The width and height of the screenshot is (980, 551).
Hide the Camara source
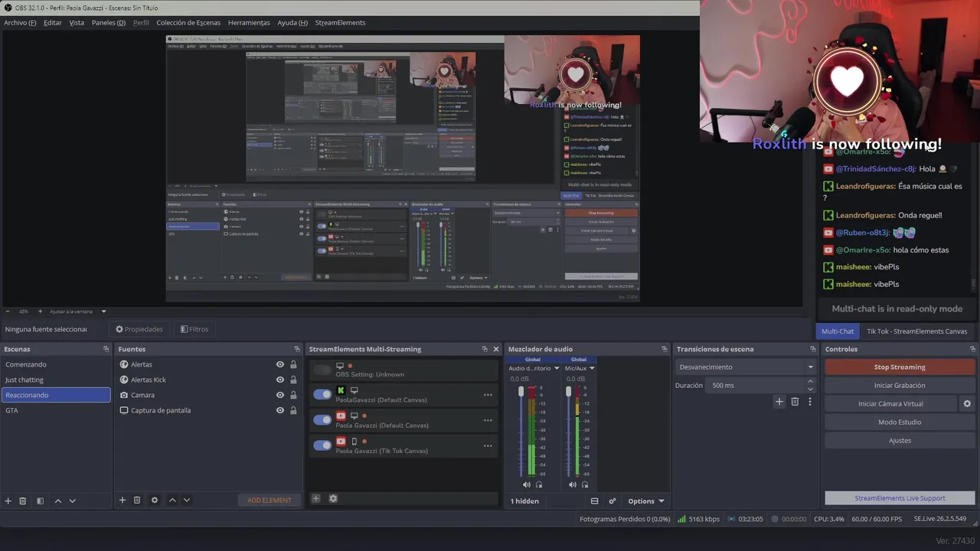pyautogui.click(x=280, y=395)
